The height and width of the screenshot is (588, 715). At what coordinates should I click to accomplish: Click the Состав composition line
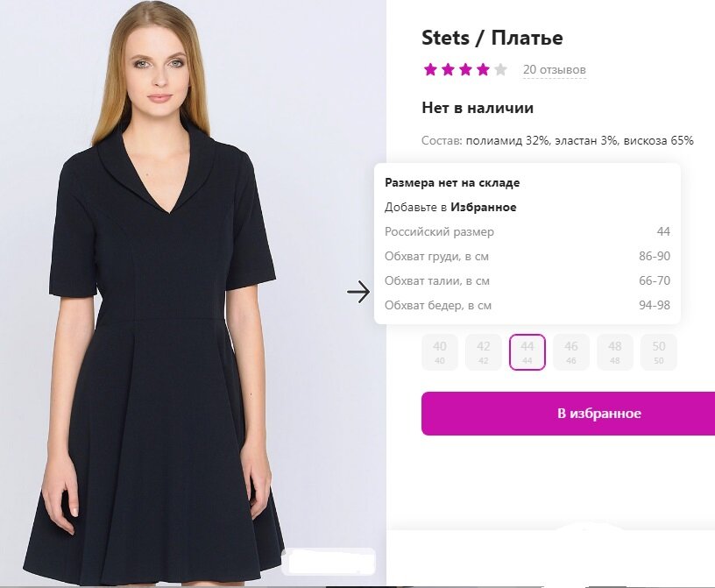(557, 140)
